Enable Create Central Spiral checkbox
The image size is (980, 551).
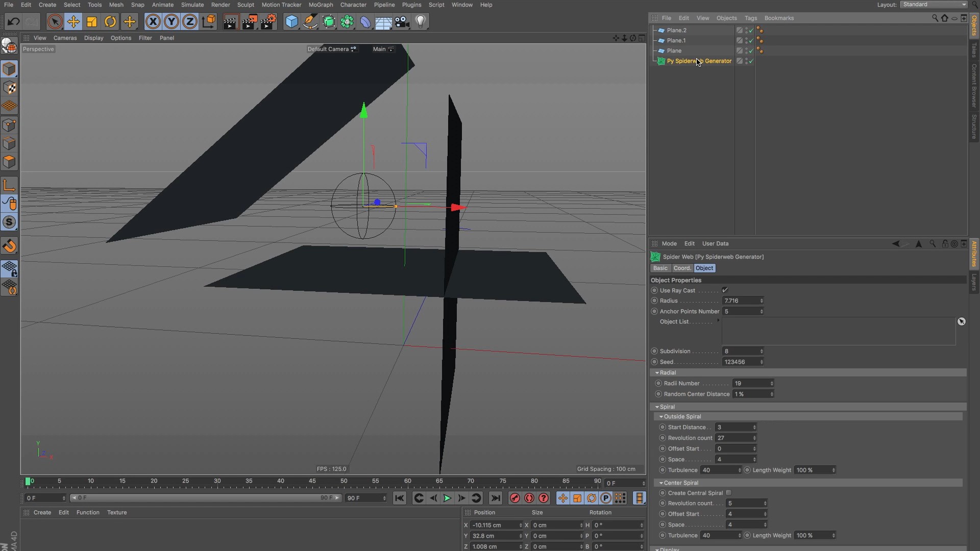[729, 493]
